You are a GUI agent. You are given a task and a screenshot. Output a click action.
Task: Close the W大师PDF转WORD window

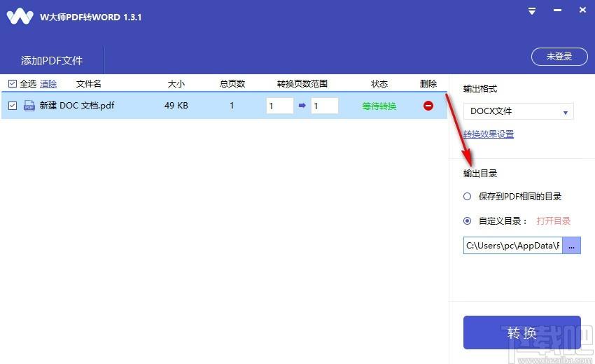click(x=583, y=10)
